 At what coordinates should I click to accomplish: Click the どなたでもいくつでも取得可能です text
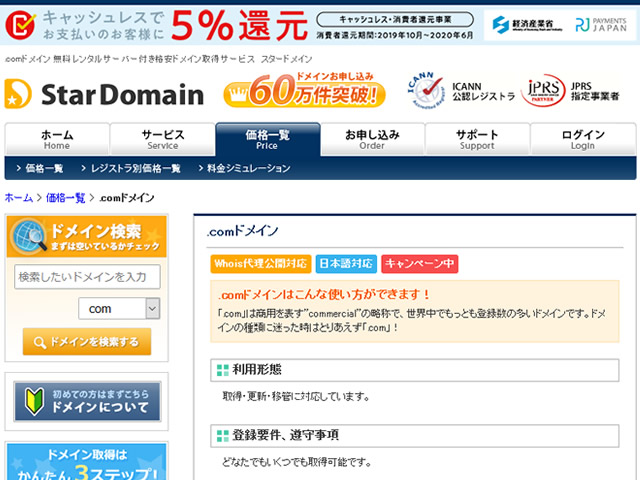[x=297, y=462]
